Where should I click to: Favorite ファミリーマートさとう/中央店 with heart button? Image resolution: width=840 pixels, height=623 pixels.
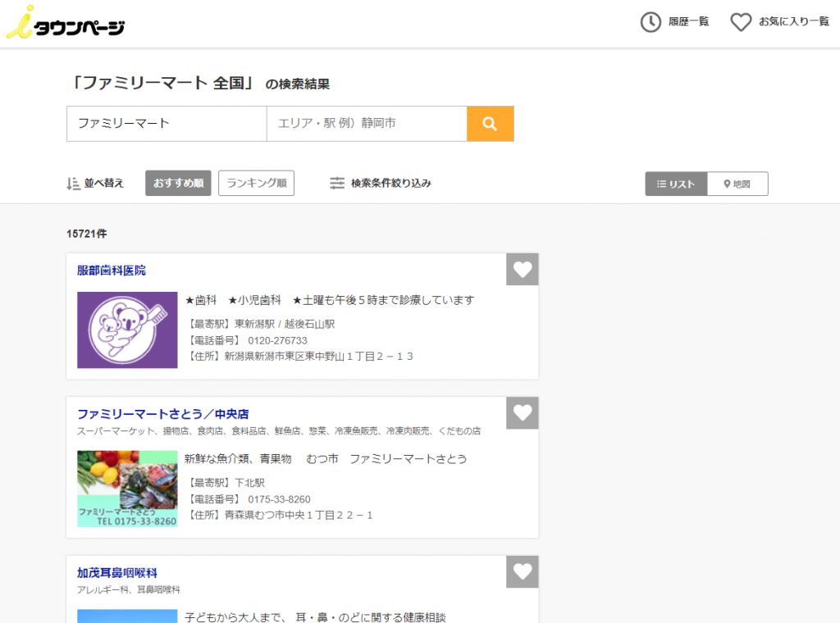(x=523, y=412)
